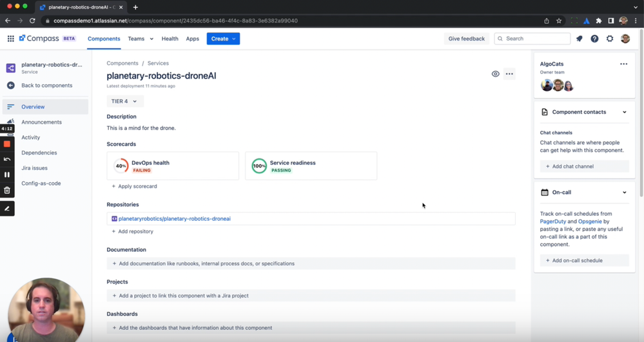Open Chrome three-dot menu
Screen dimensions: 644x342
point(636,21)
